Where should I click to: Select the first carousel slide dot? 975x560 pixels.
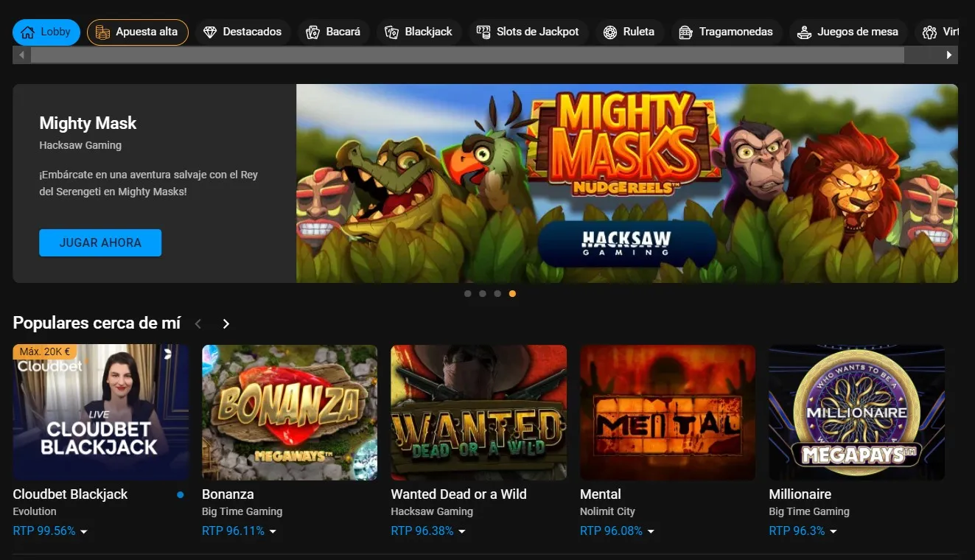coord(468,293)
